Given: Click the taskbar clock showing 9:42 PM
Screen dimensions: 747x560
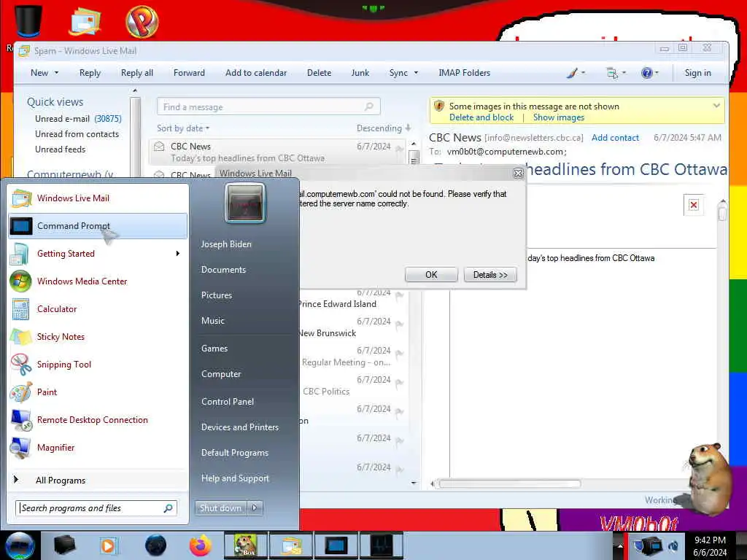Looking at the screenshot, I should (710, 546).
